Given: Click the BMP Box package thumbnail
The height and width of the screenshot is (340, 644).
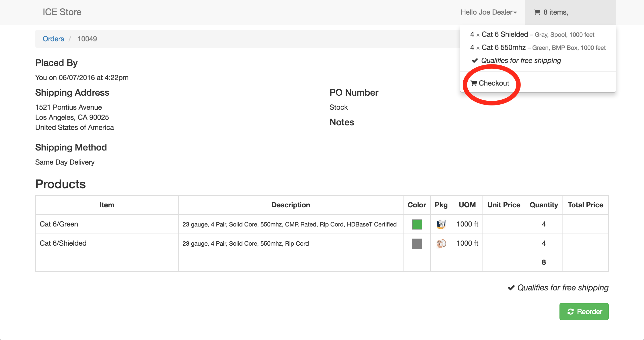Looking at the screenshot, I should 441,224.
